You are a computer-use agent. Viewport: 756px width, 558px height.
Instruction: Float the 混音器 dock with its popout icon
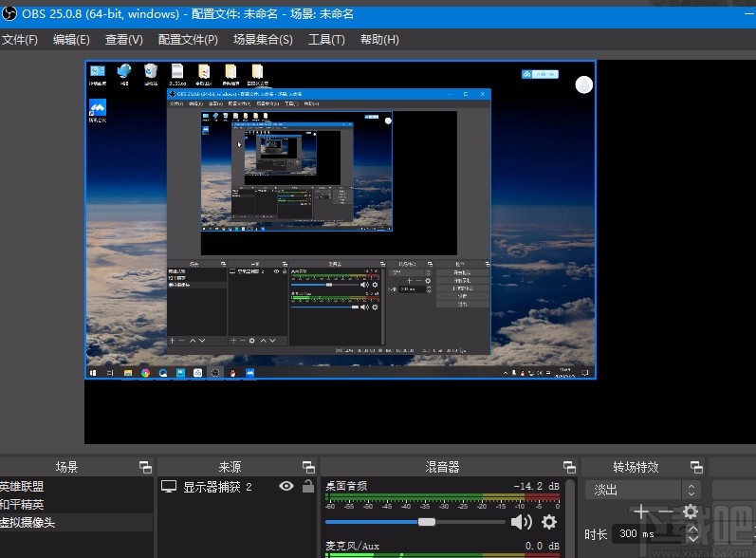click(569, 467)
